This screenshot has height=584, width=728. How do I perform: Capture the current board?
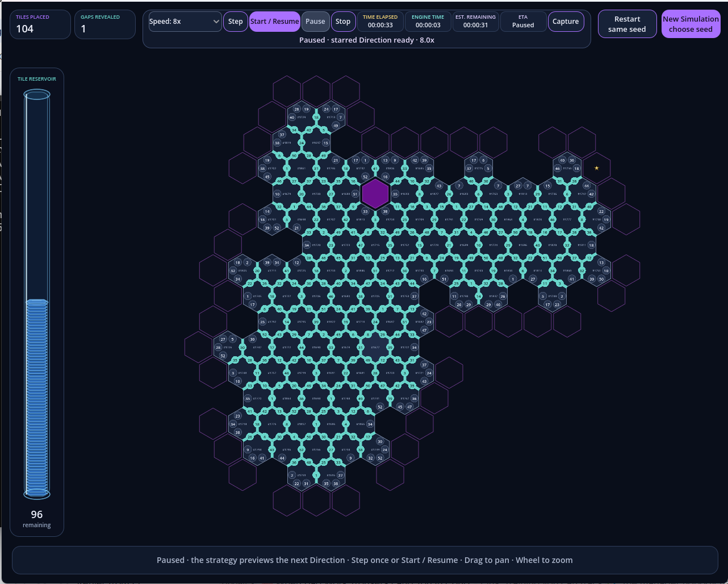pyautogui.click(x=566, y=22)
